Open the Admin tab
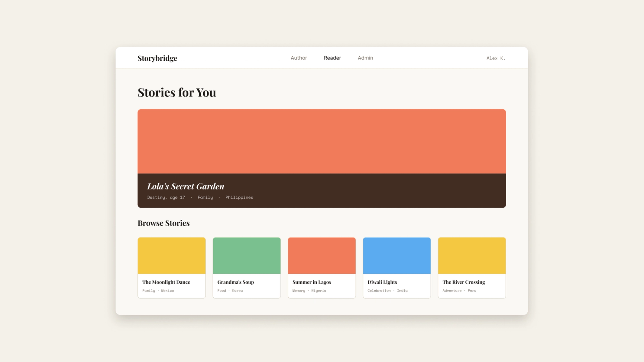This screenshot has width=644, height=362. coord(365,58)
